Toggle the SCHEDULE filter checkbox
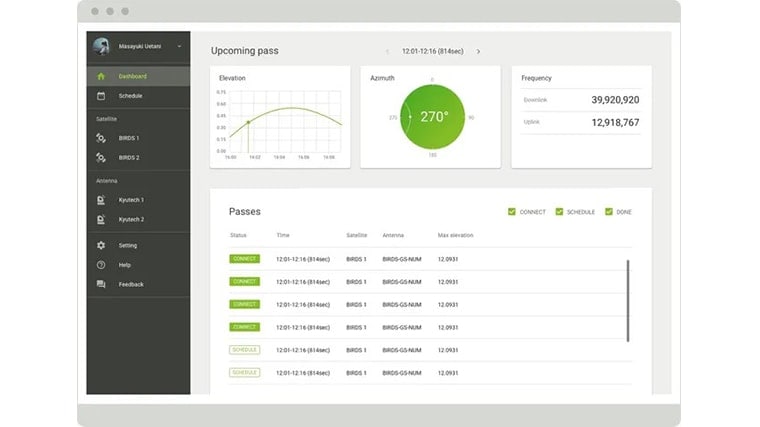The width and height of the screenshot is (760, 427). 559,212
